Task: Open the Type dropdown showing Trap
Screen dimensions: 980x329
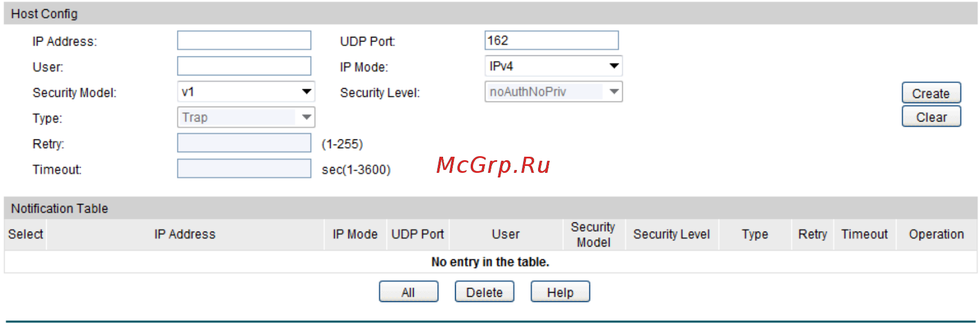Action: coord(246,118)
